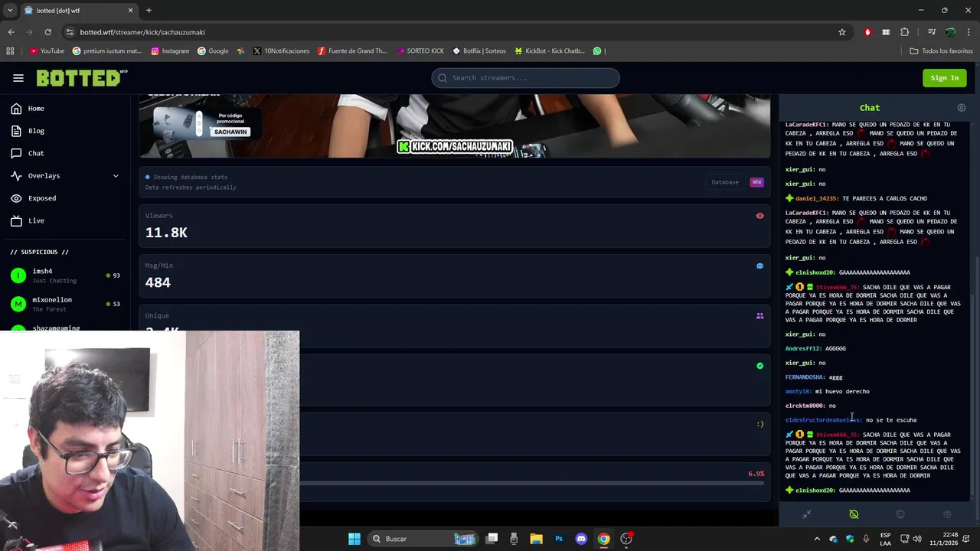This screenshot has height=551, width=980.
Task: Open chat settings gear icon
Action: click(962, 108)
